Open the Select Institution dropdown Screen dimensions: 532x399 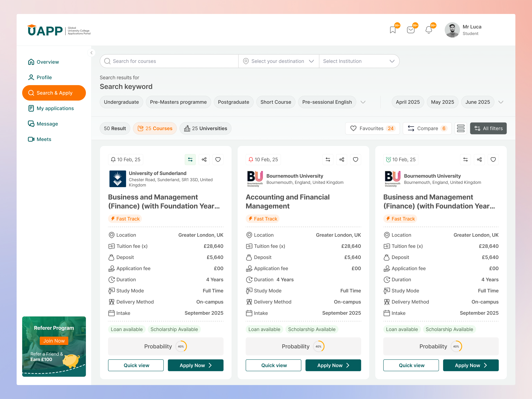click(x=359, y=61)
